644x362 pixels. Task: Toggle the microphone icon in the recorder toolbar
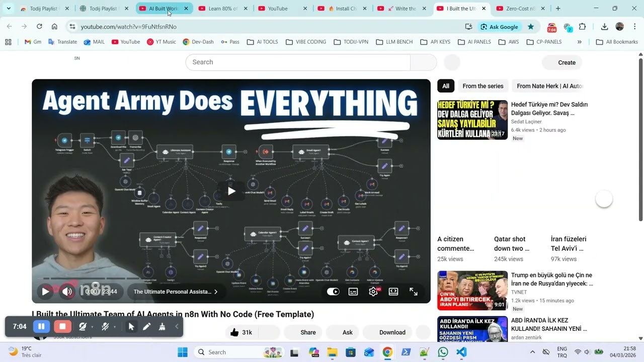(105, 327)
